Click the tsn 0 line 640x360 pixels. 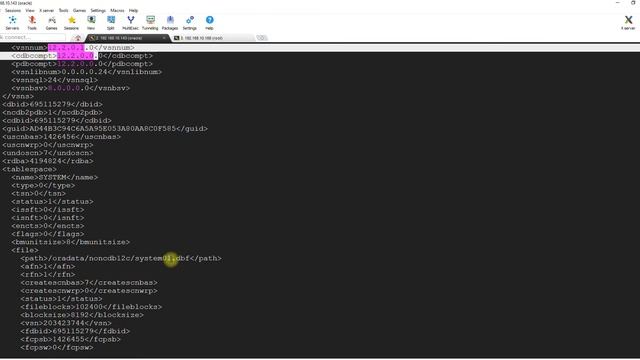coord(39,193)
